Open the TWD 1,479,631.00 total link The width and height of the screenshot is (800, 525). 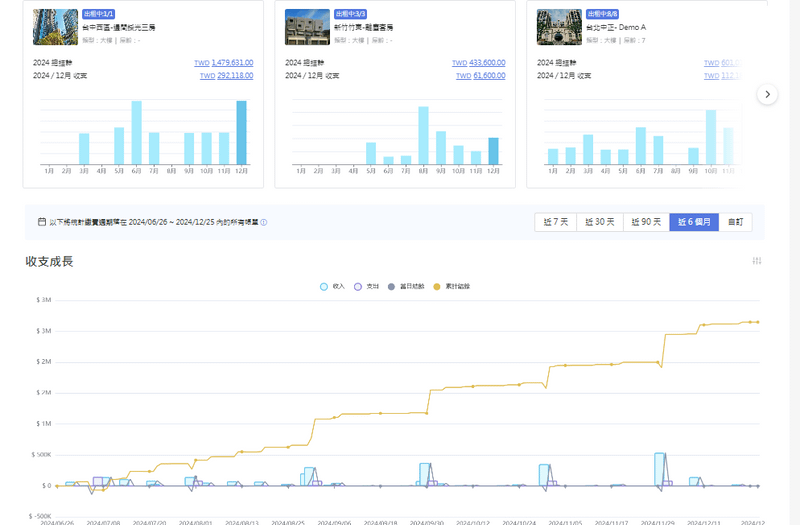click(224, 62)
